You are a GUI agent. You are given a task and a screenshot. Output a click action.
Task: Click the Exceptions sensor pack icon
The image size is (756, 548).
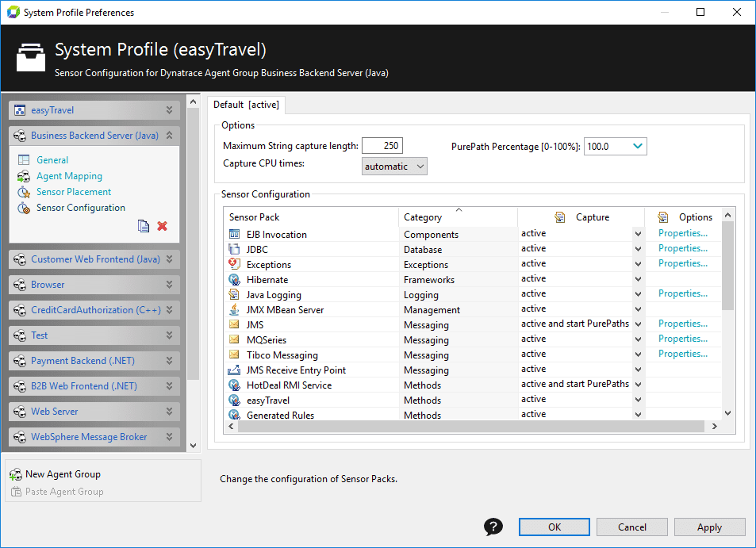[234, 264]
